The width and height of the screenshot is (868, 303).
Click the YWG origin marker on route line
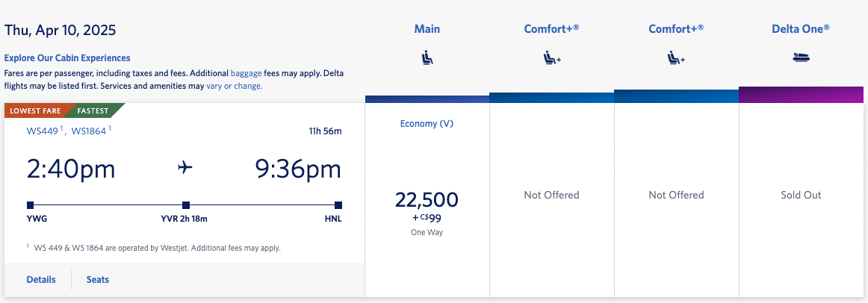click(x=30, y=204)
